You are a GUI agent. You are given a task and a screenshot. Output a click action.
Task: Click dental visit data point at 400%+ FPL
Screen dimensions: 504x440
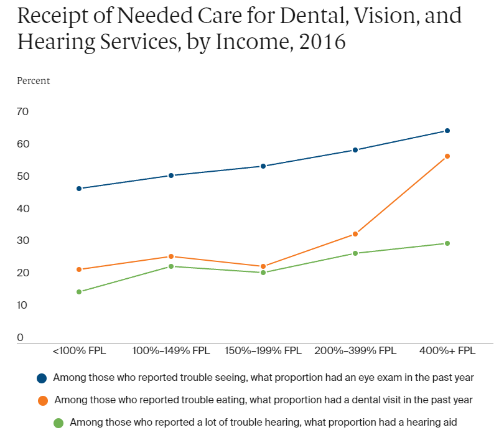447,156
